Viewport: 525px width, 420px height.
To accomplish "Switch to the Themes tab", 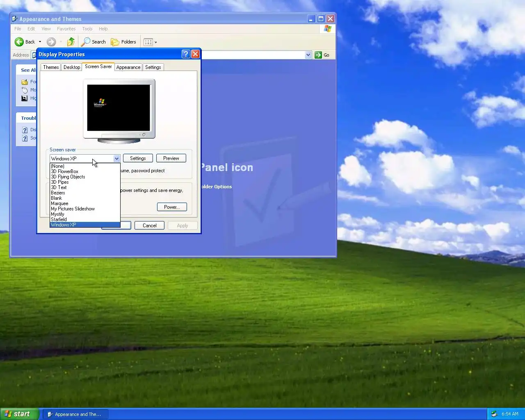I will (51, 67).
